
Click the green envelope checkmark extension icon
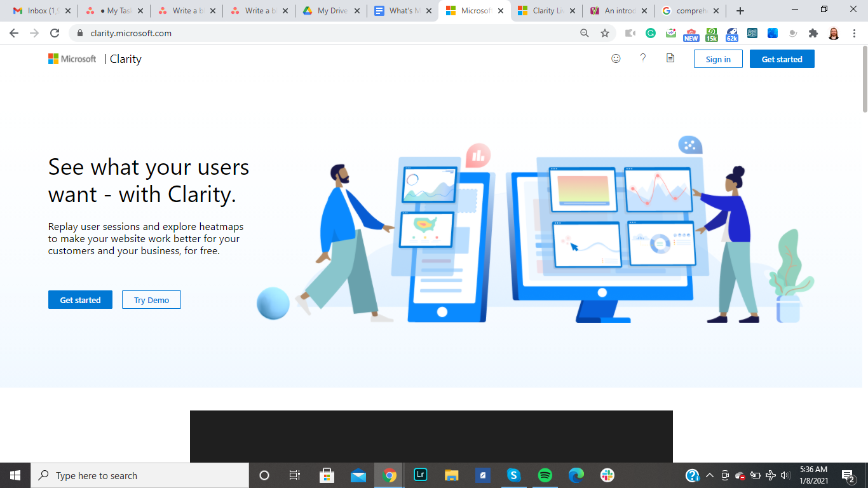(671, 33)
